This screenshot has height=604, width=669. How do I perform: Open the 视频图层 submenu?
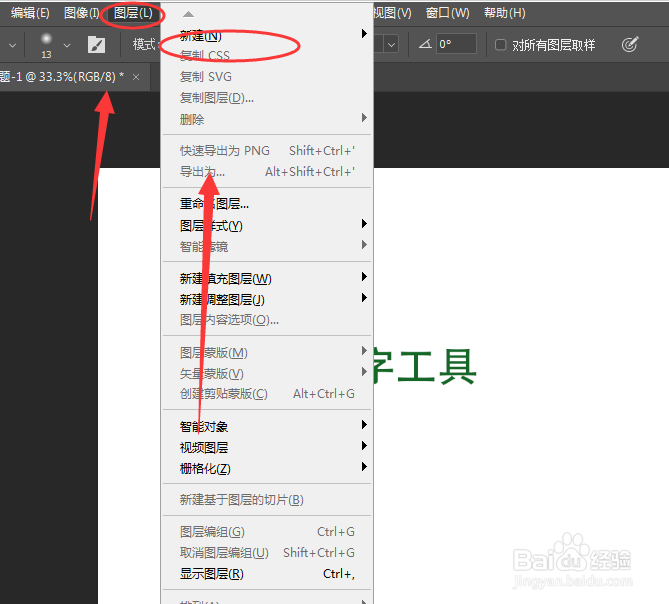click(x=267, y=447)
